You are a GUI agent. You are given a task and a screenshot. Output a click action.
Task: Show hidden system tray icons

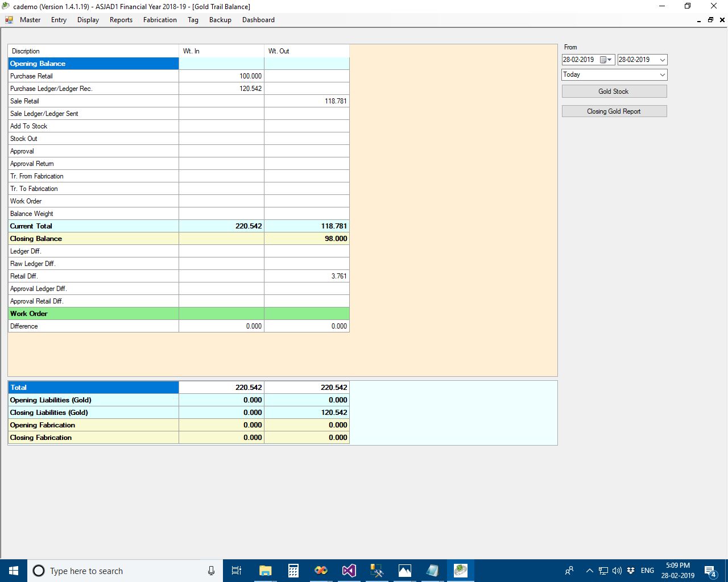pyautogui.click(x=589, y=571)
